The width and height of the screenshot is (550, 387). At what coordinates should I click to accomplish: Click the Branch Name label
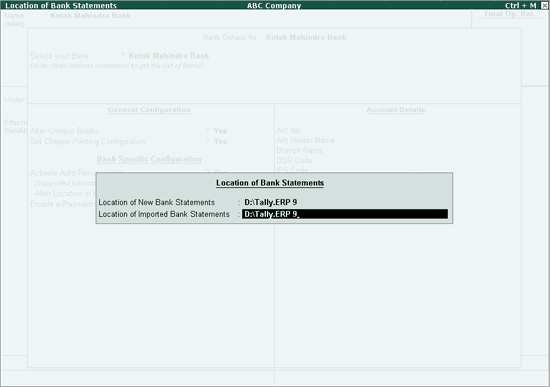(300, 150)
